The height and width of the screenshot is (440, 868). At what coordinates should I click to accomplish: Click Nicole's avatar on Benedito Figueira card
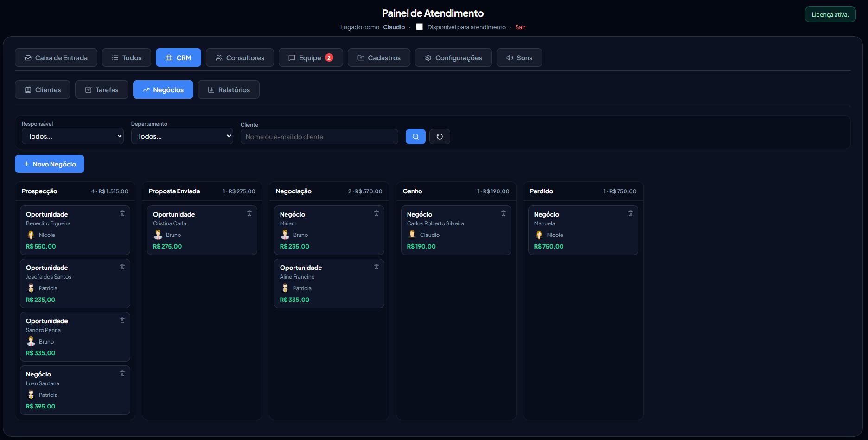(31, 235)
